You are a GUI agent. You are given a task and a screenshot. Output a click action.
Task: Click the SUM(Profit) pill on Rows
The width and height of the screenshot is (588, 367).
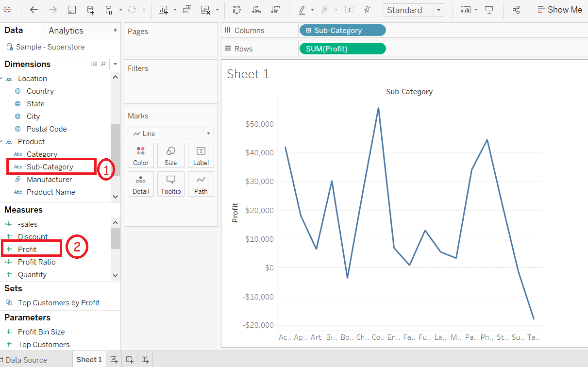(x=343, y=49)
